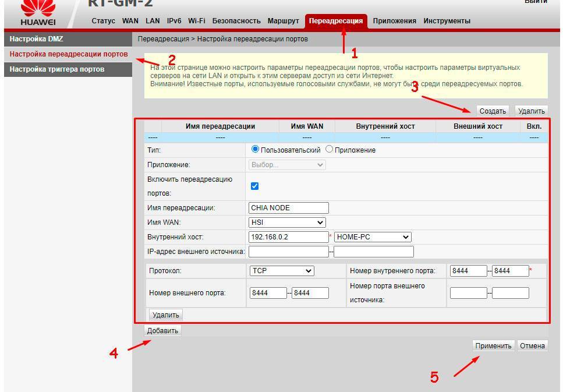Open the HOME-PC host dropdown
This screenshot has height=392, width=563.
point(373,237)
